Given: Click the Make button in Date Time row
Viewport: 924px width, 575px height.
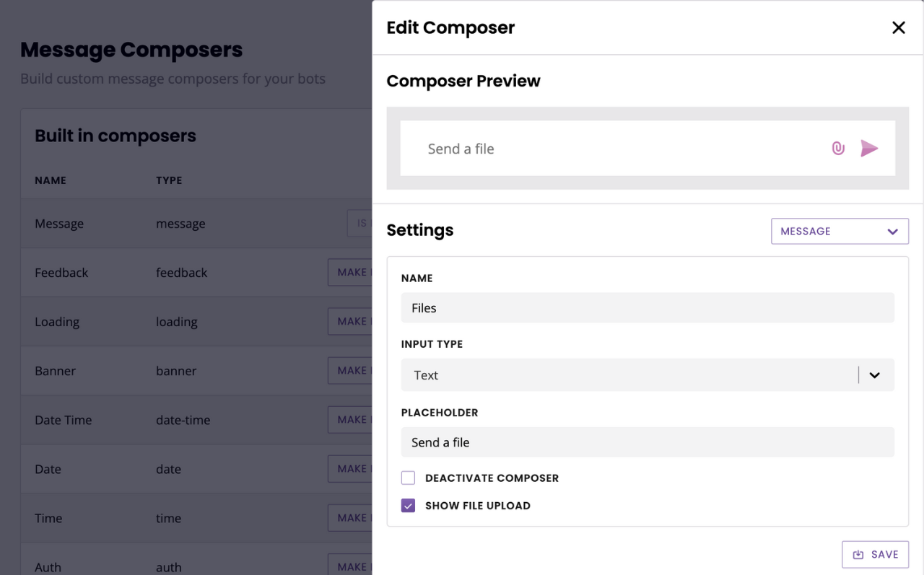Looking at the screenshot, I should tap(350, 420).
